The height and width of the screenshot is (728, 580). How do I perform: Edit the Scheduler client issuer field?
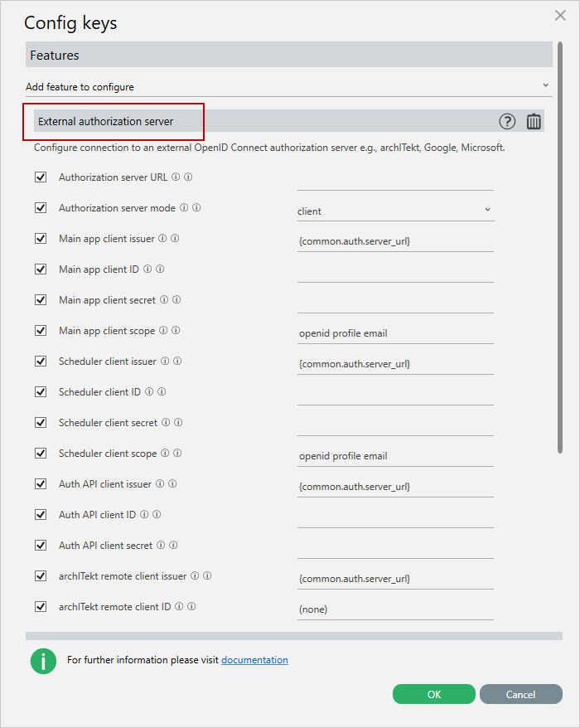pyautogui.click(x=395, y=364)
